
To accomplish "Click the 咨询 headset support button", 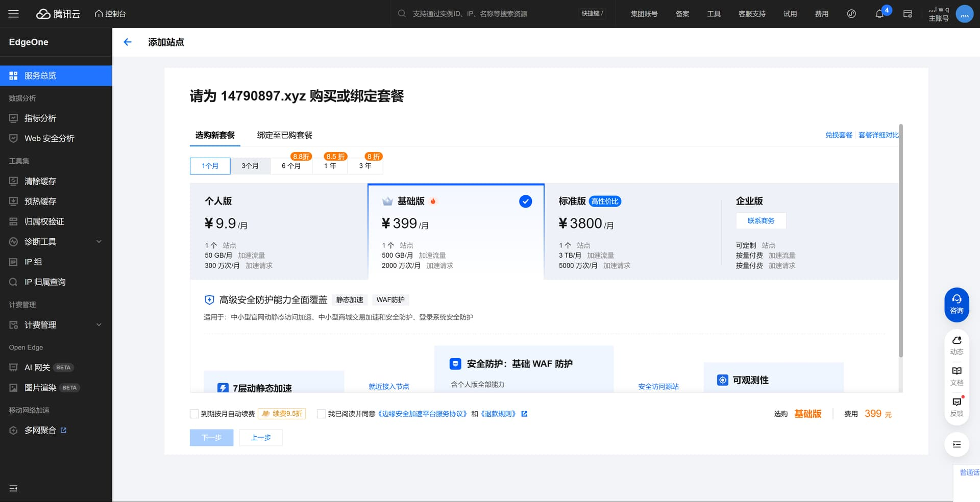I will click(957, 305).
